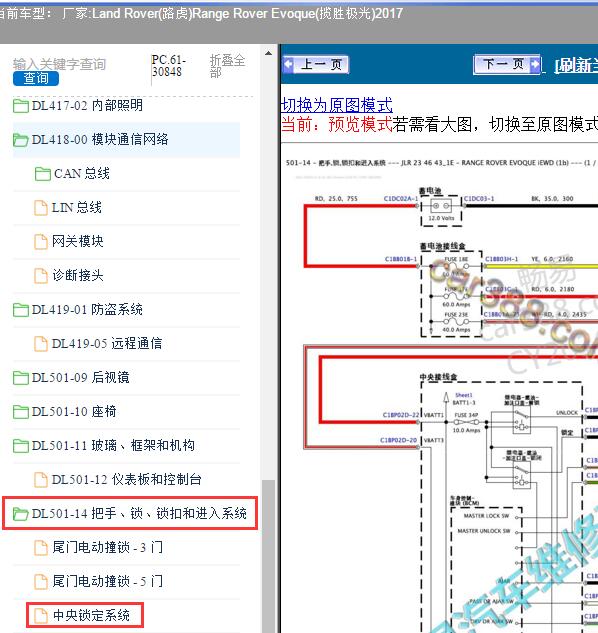
Task: Go to next page with 下一页
Action: 507,64
